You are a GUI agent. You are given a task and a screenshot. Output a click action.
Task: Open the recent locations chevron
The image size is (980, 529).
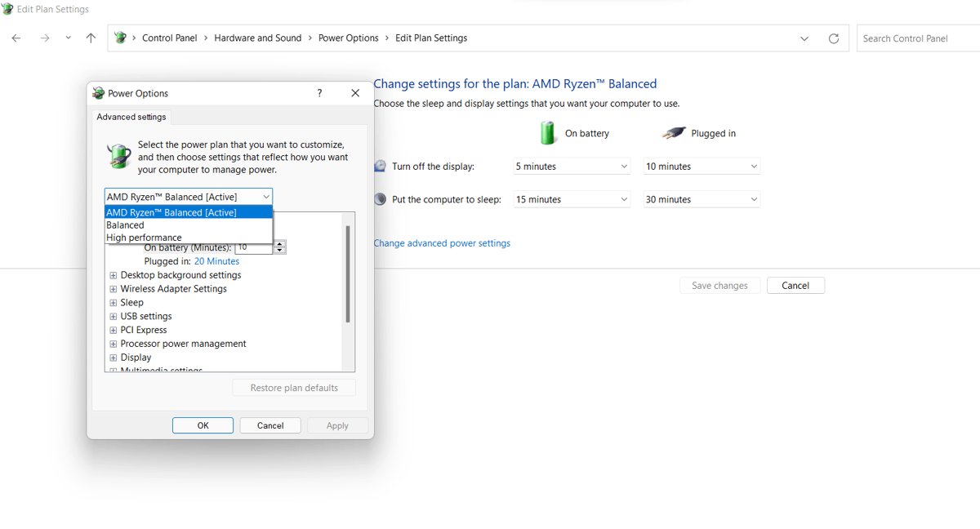pyautogui.click(x=68, y=38)
